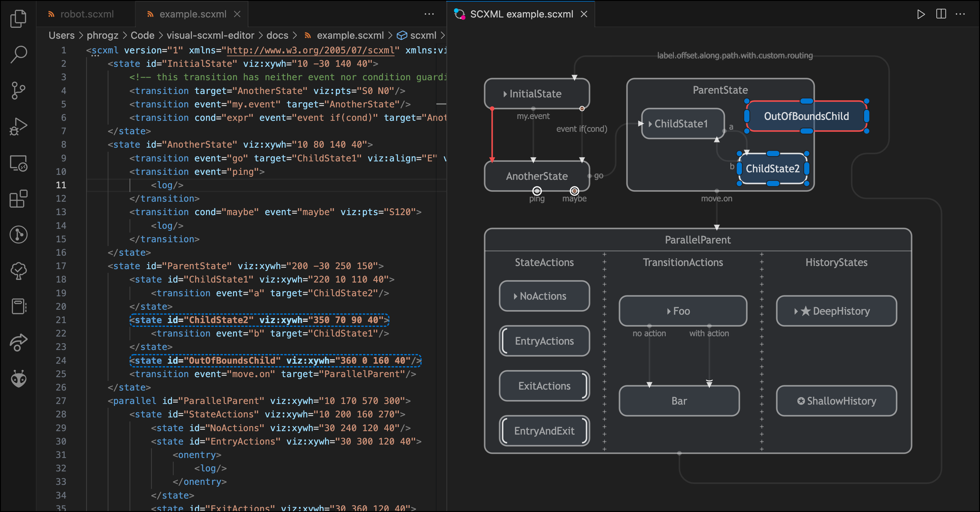Image resolution: width=980 pixels, height=512 pixels.
Task: Open Remote Explorer sidebar icon
Action: coord(18,163)
